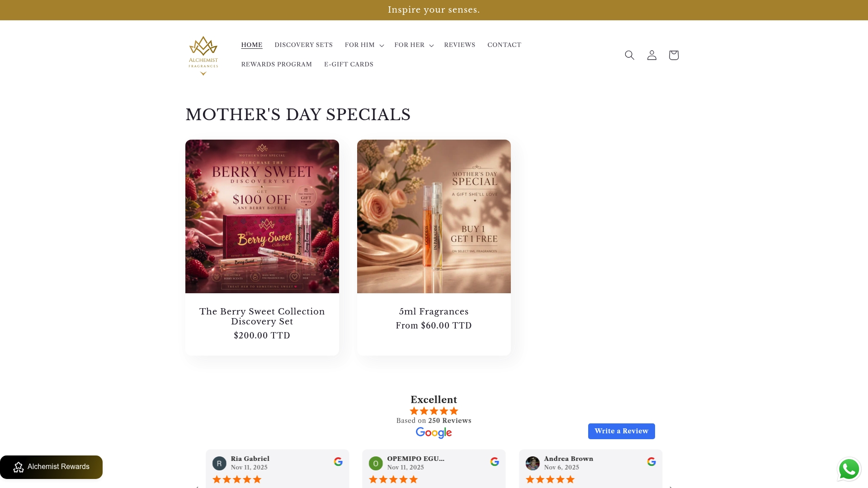This screenshot has height=488, width=868.
Task: Open the REVIEWS menu item
Action: pyautogui.click(x=459, y=45)
